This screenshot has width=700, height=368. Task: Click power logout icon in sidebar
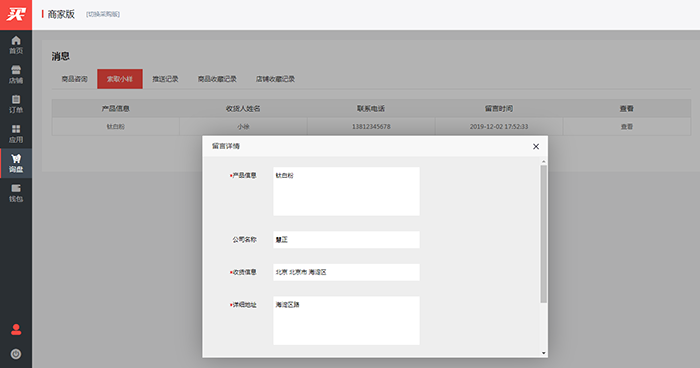[x=16, y=354]
